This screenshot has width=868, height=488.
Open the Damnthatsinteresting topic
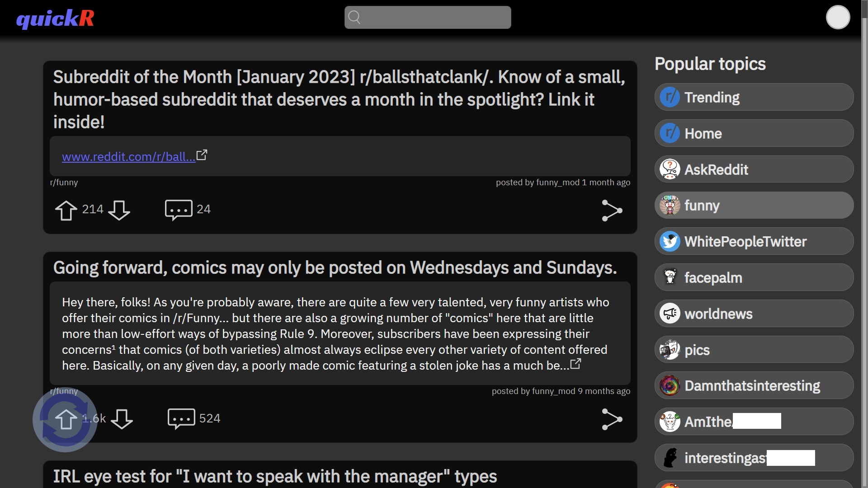pyautogui.click(x=754, y=385)
